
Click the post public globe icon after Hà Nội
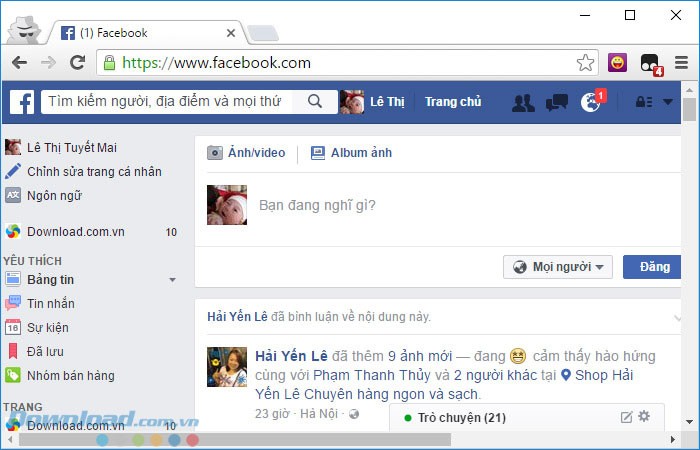[x=354, y=414]
